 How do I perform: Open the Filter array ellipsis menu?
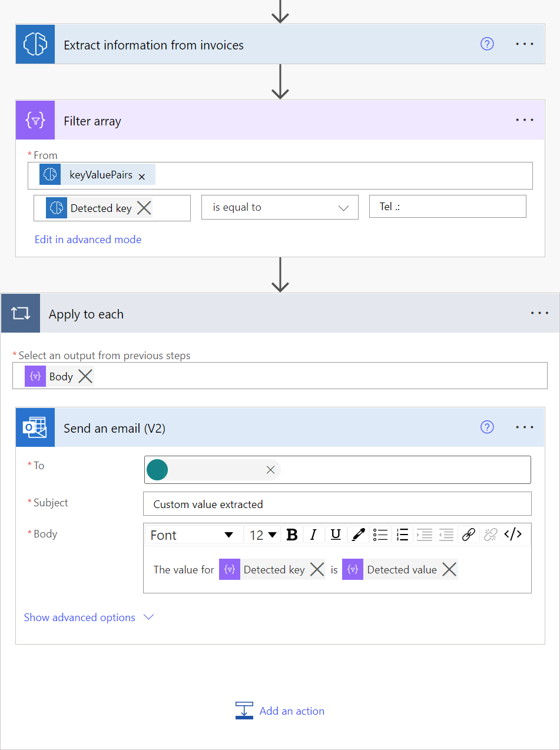pos(524,120)
